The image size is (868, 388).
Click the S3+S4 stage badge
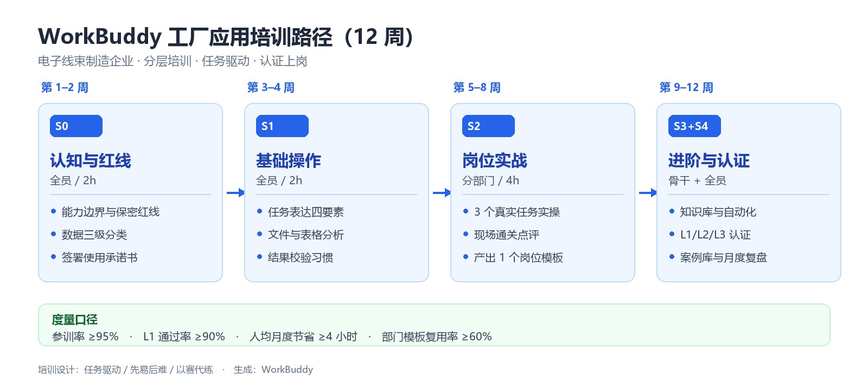point(694,126)
